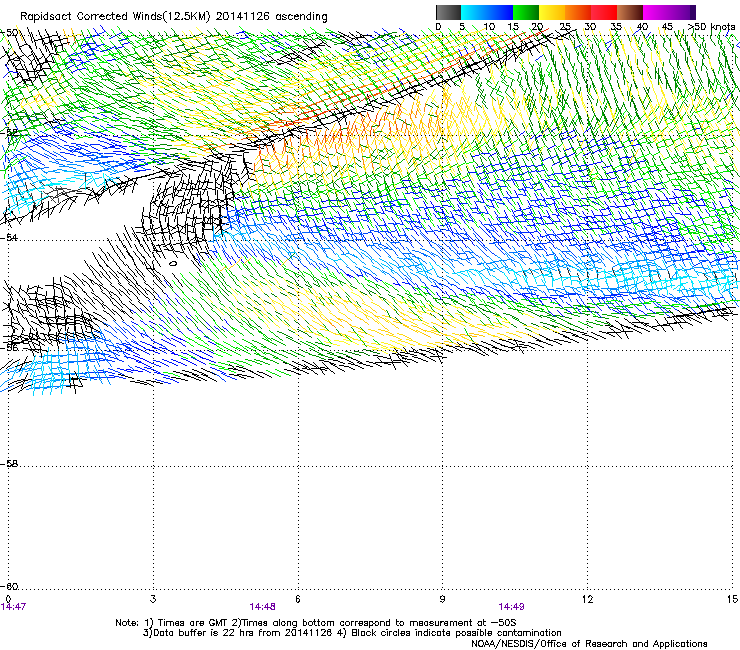Click the yellow 20-25 knots legend swatch

coord(552,12)
